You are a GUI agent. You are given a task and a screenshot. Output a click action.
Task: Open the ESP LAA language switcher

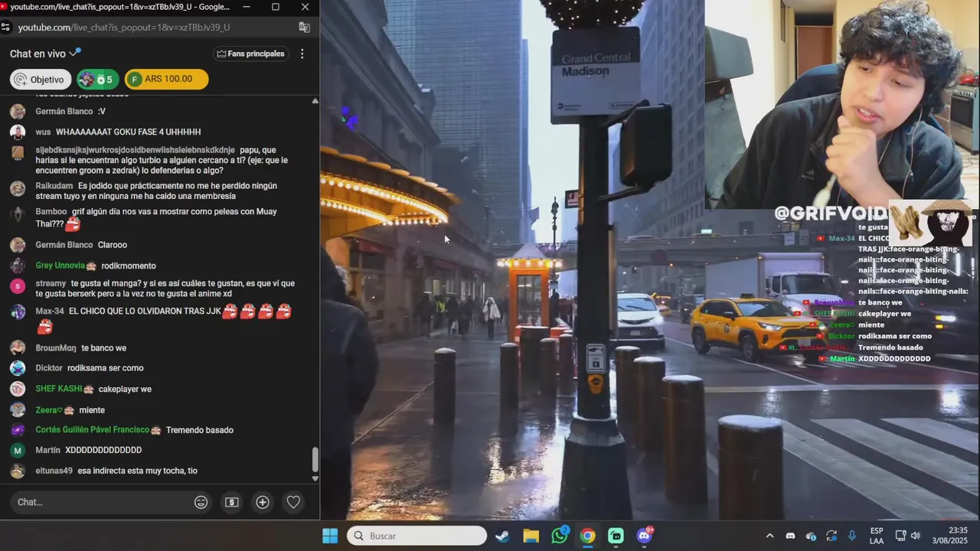(x=877, y=536)
